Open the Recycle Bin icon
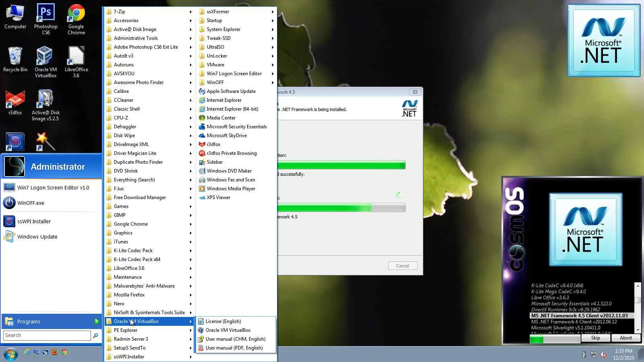644x362 pixels. click(15, 60)
